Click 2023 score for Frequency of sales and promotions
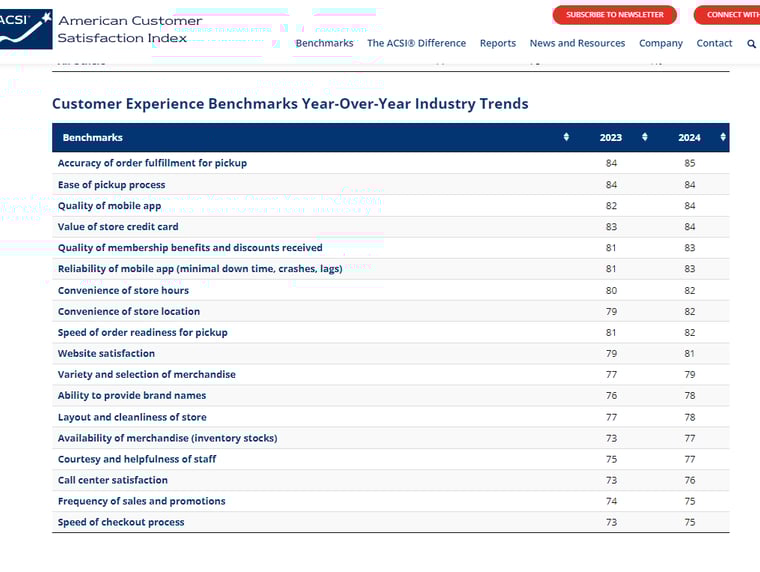Viewport: 760px width, 572px height. (611, 501)
